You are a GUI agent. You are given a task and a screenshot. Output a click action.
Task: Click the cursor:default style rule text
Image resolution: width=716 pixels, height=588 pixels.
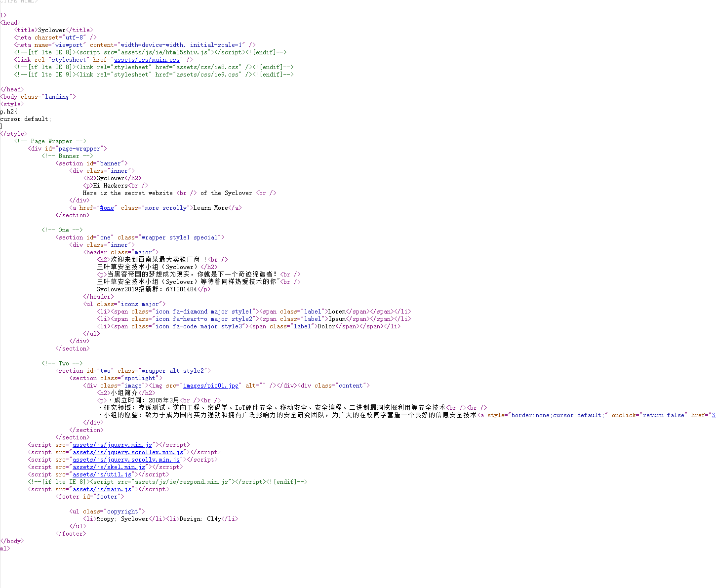click(25, 118)
